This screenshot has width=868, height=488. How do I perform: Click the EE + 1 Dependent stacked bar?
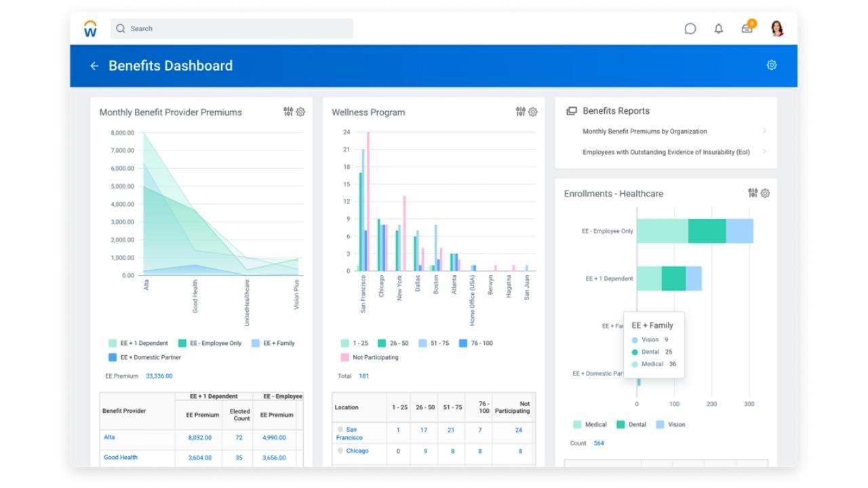click(669, 278)
